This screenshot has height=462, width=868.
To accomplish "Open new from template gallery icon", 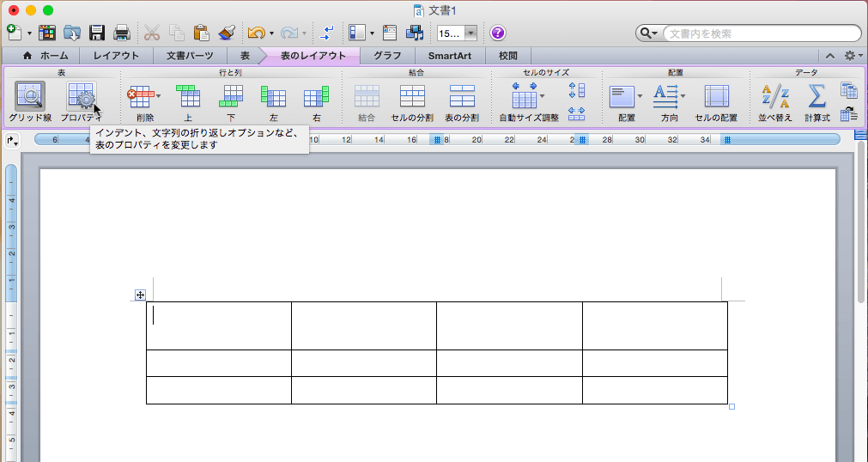I will coord(47,33).
